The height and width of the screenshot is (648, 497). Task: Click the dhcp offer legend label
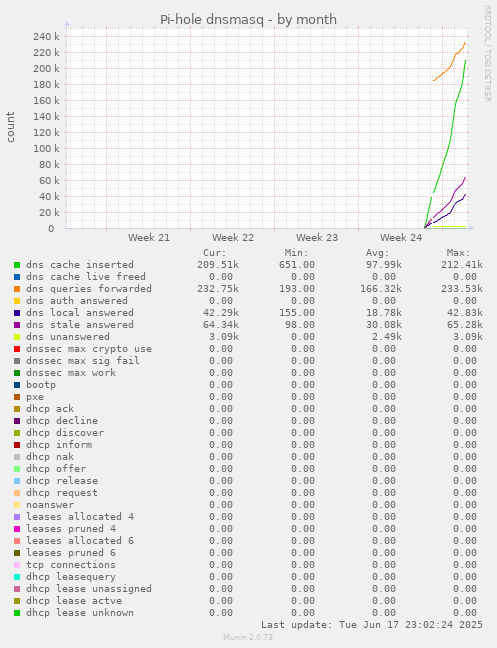click(x=56, y=468)
